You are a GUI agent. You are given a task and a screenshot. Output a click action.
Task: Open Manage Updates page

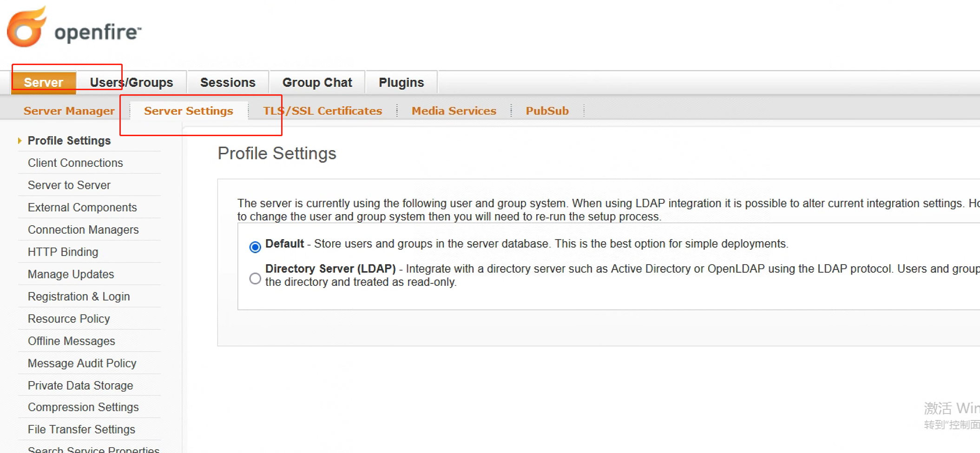(x=71, y=274)
